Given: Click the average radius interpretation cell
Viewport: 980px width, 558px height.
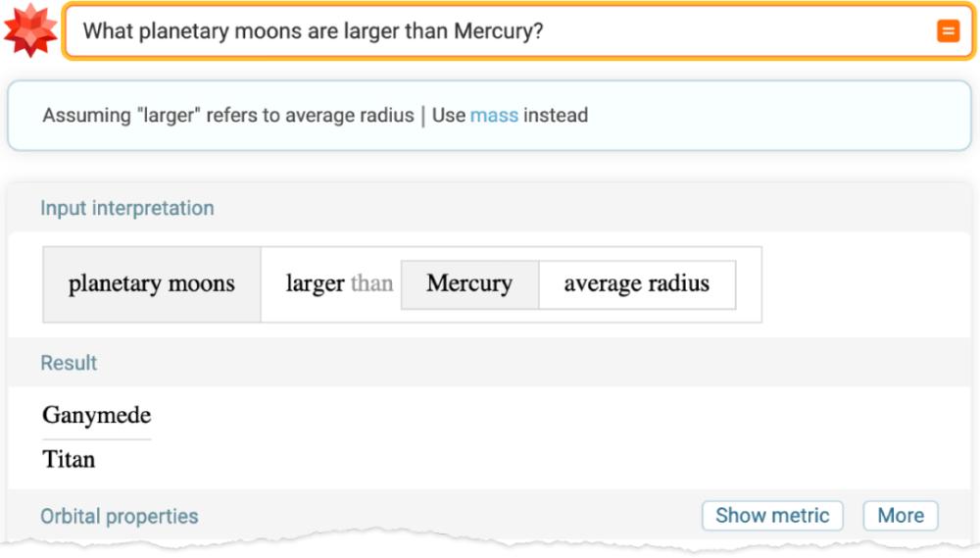Looking at the screenshot, I should (x=636, y=284).
